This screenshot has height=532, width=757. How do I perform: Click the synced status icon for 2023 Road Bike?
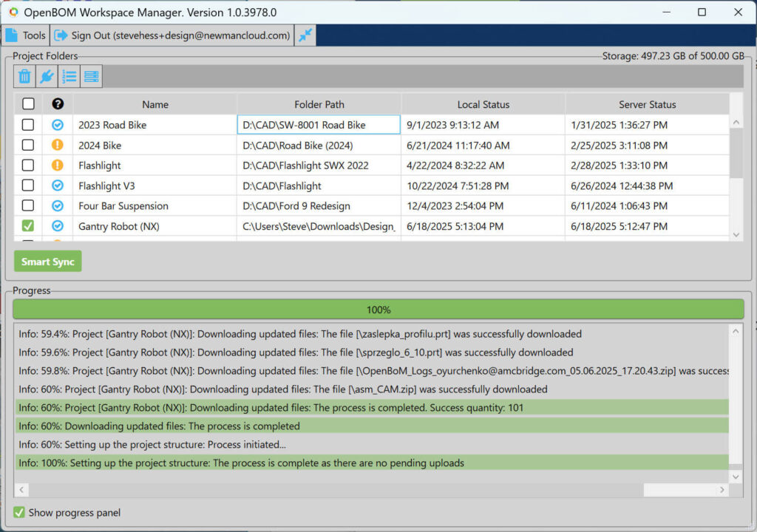(x=58, y=125)
